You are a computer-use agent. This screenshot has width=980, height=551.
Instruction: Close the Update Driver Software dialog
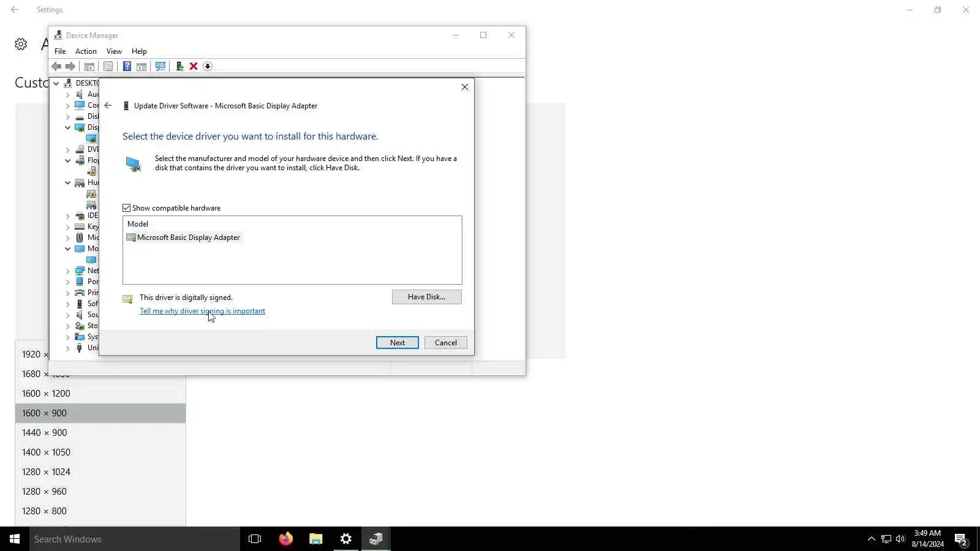click(465, 87)
